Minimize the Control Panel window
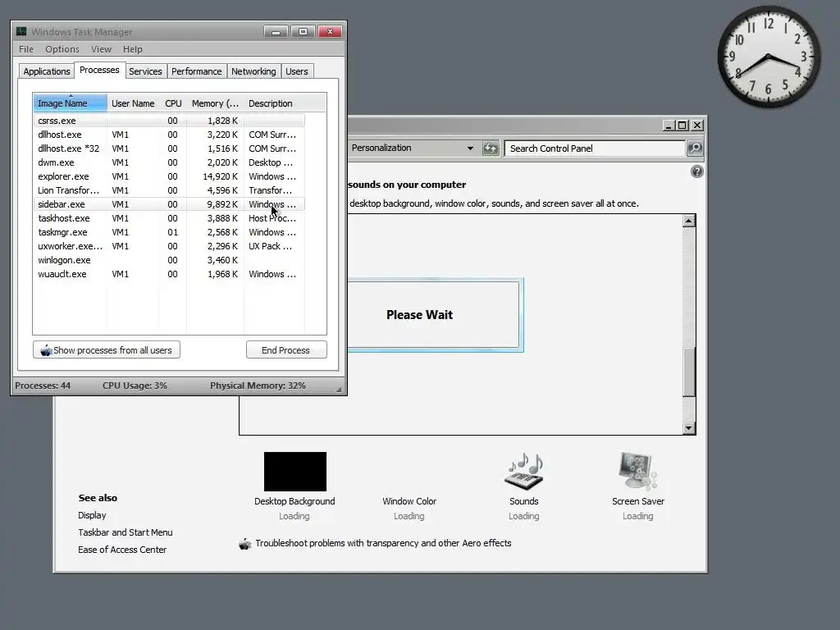The height and width of the screenshot is (630, 840). (x=668, y=126)
